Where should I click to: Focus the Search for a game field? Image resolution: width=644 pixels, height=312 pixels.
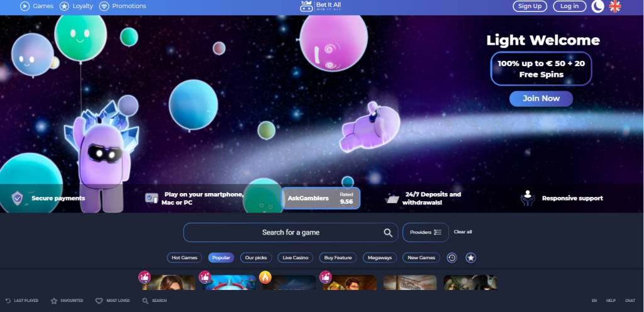pyautogui.click(x=291, y=232)
